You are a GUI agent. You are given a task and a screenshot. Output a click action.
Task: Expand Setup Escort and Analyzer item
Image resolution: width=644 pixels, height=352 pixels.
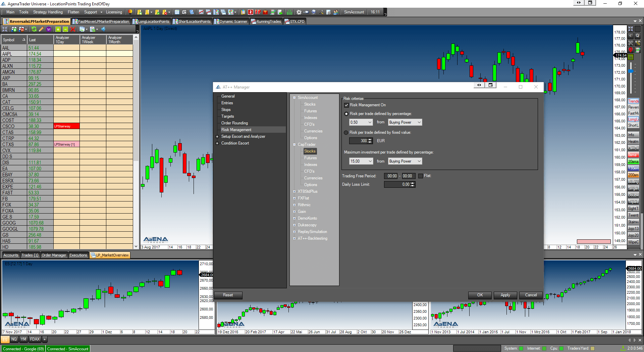coord(217,137)
